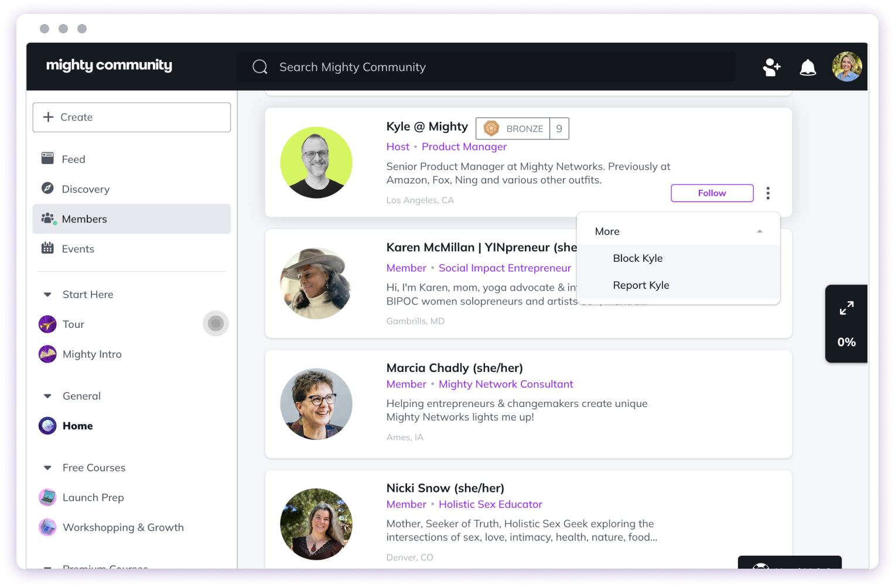Click the Host role link
The image size is (895, 588).
click(x=398, y=147)
